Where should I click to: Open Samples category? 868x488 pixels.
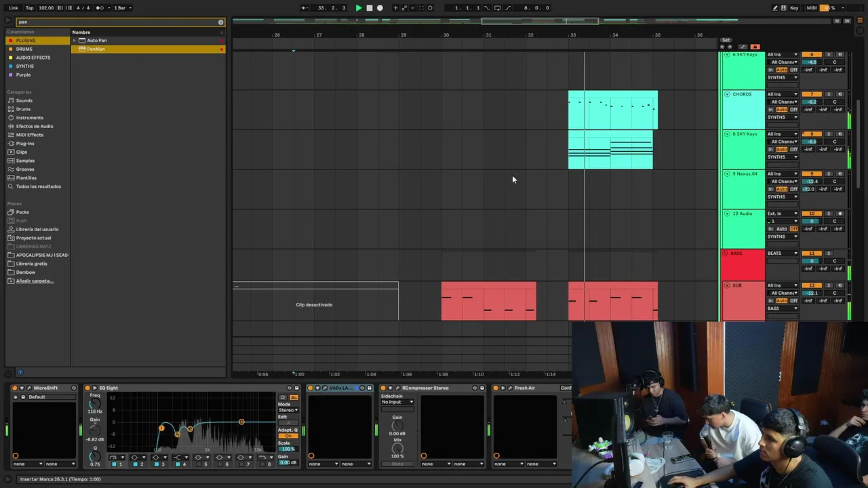pyautogui.click(x=25, y=161)
